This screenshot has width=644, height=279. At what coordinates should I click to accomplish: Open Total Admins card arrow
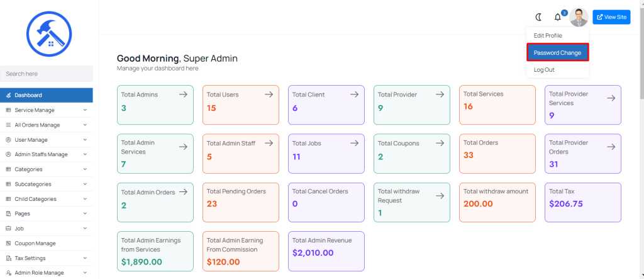[x=183, y=94]
